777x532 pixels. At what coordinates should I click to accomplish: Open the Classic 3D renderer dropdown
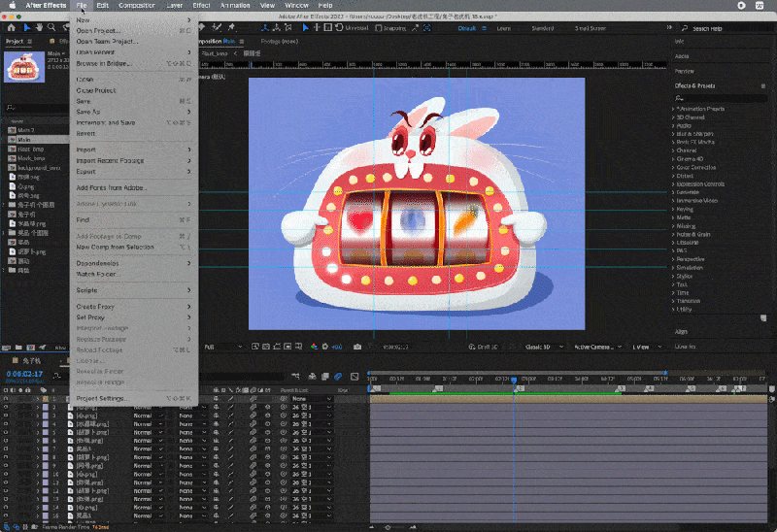point(544,347)
